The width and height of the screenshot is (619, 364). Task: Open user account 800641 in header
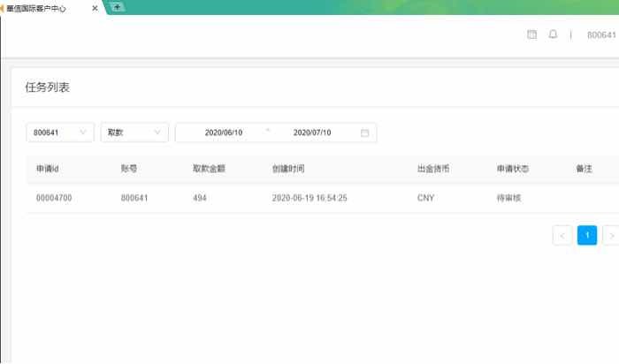pyautogui.click(x=601, y=35)
